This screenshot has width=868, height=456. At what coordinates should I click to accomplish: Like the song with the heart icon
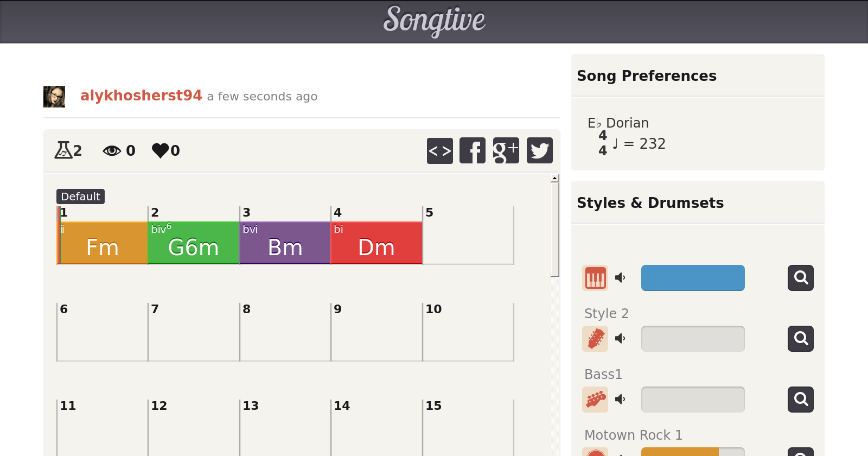pyautogui.click(x=161, y=150)
